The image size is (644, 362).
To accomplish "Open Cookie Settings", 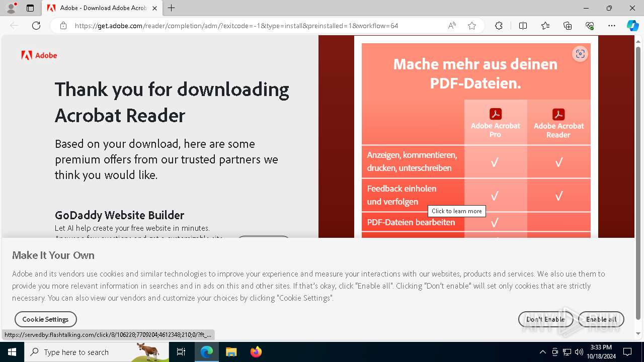I will 45,319.
